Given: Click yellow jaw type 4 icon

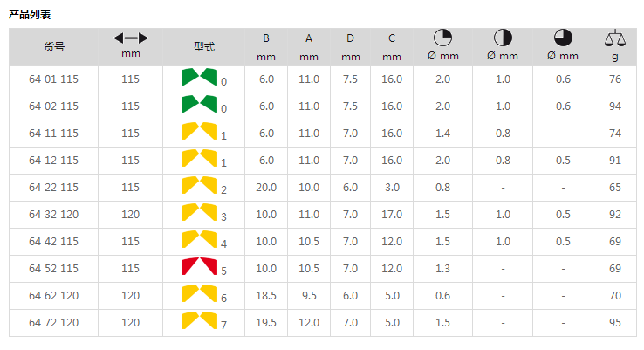Looking at the screenshot, I should coord(199,239).
